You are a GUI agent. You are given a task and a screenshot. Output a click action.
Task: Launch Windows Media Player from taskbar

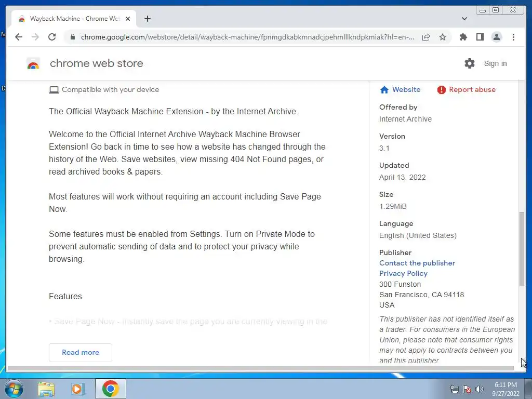click(x=77, y=389)
